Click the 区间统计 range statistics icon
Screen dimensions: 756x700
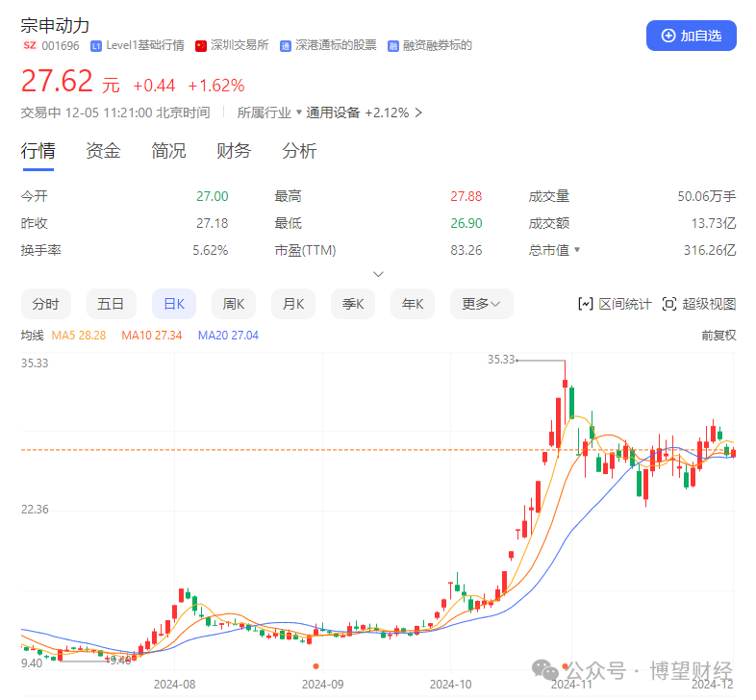point(586,304)
